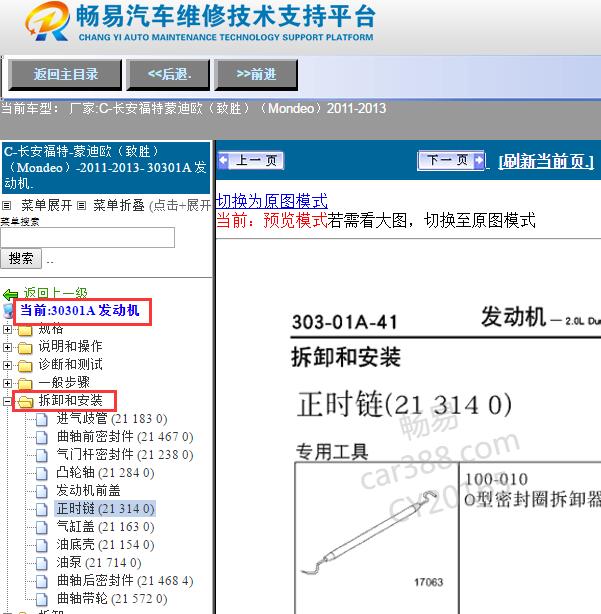
Task: Click the 说明和操作 folder icon
Action: [x=25, y=347]
